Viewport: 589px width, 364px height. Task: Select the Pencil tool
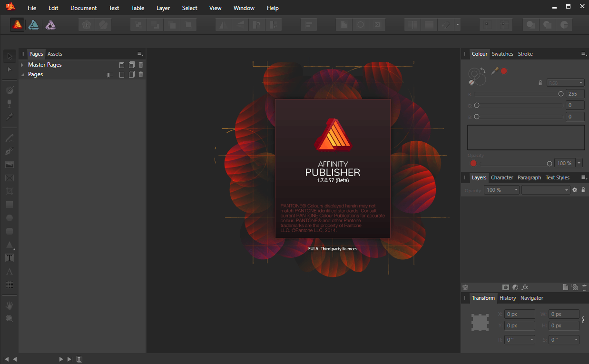[x=10, y=138]
